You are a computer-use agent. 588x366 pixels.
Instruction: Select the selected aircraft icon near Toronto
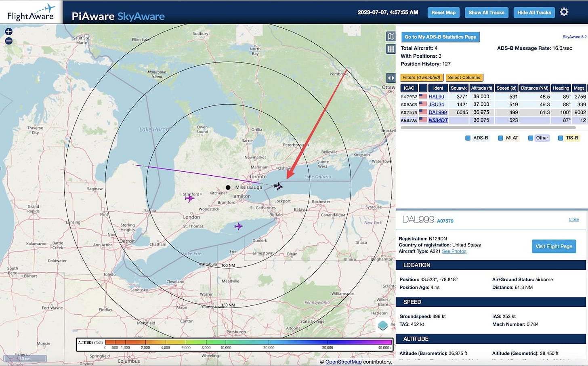click(x=278, y=186)
